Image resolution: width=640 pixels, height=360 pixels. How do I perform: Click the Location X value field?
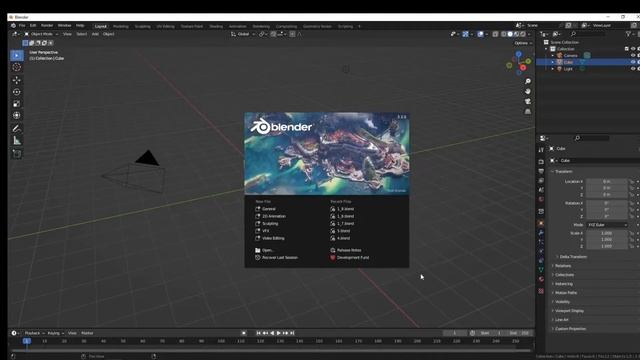tap(607, 181)
